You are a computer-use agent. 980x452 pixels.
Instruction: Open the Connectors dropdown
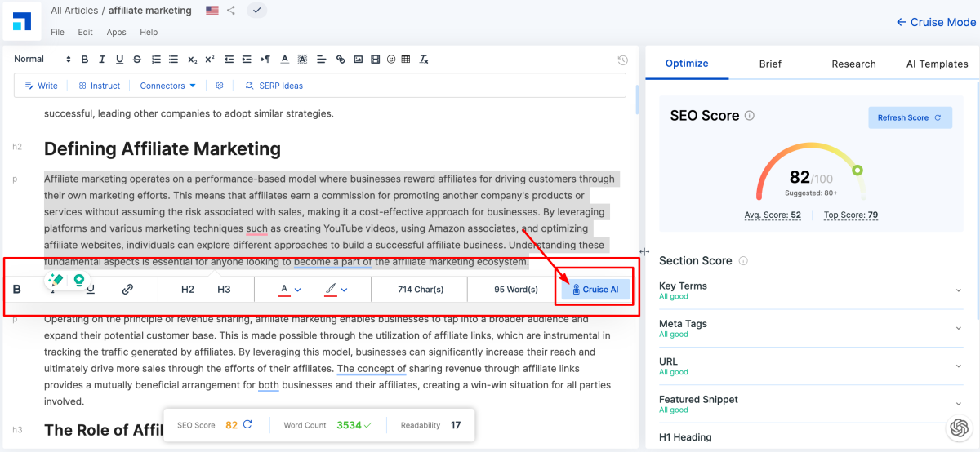pos(167,86)
